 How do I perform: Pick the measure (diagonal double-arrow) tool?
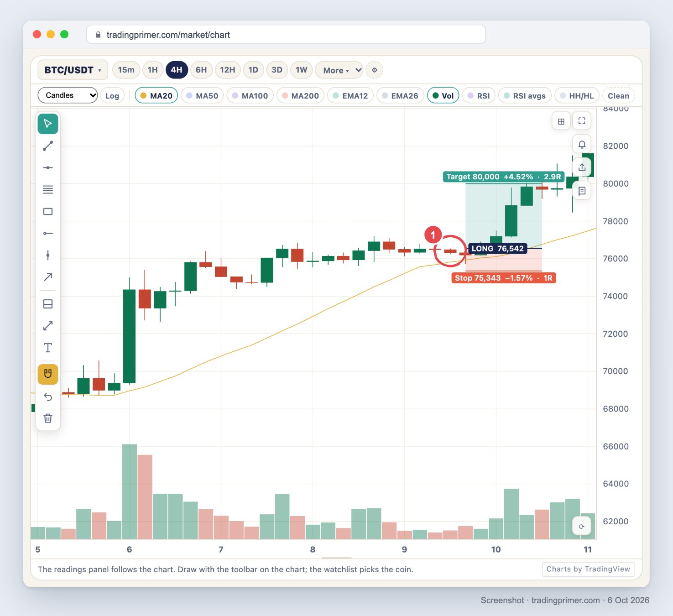[x=48, y=326]
